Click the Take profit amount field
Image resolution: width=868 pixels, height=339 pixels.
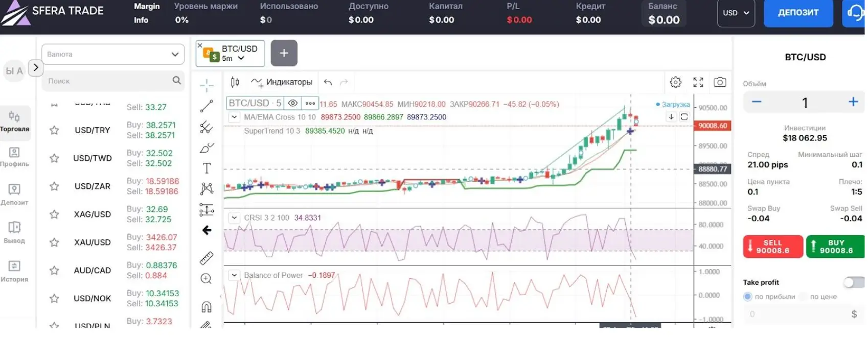pos(803,314)
